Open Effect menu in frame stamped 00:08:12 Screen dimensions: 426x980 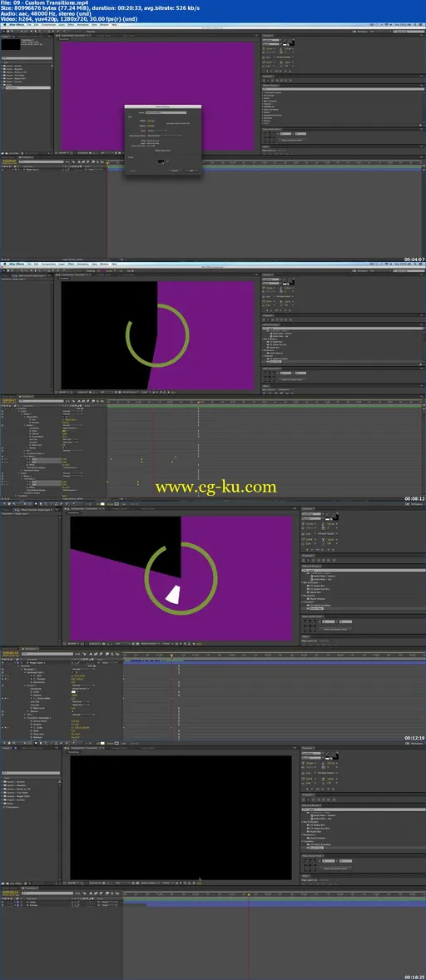[x=71, y=264]
